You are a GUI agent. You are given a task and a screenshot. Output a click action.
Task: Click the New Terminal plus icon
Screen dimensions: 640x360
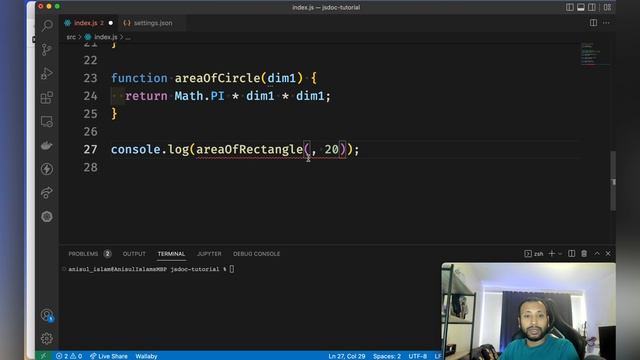tap(551, 253)
